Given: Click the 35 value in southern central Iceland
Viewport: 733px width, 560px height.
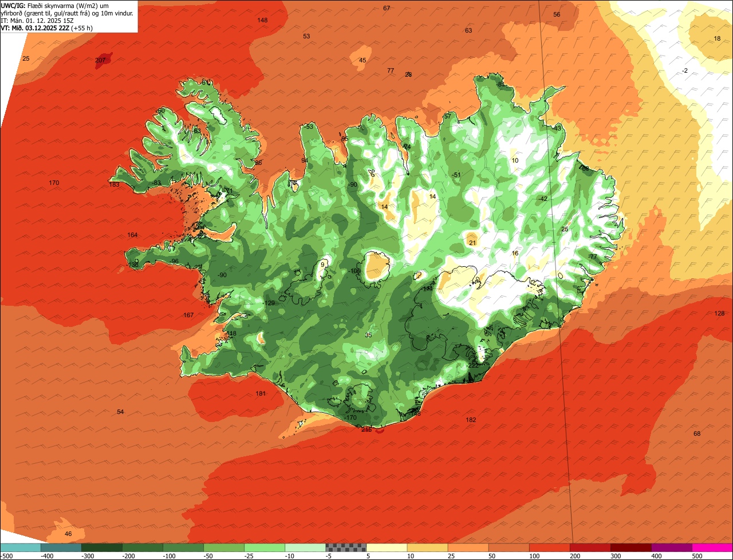Looking at the screenshot, I should [x=368, y=335].
